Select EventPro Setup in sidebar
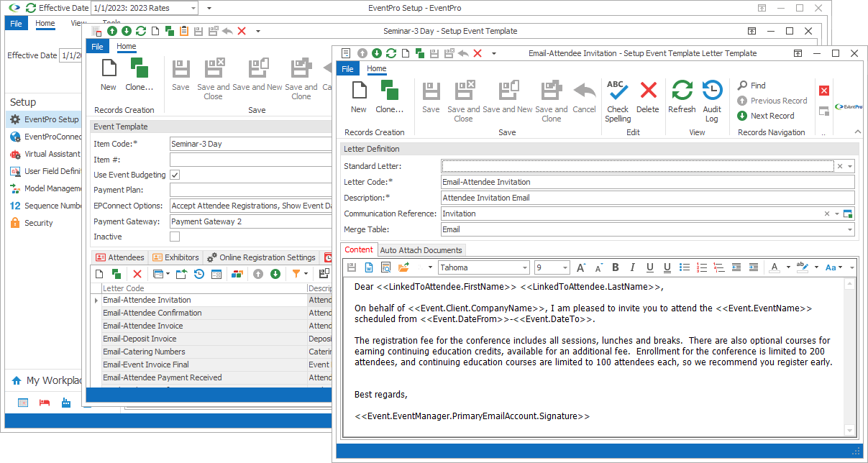868x463 pixels. coord(45,119)
